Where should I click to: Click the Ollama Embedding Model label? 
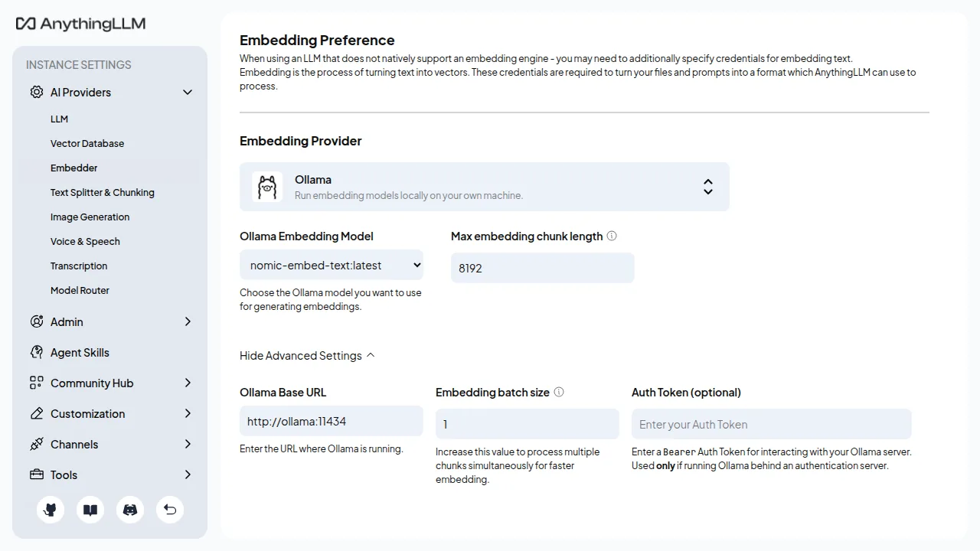click(306, 236)
